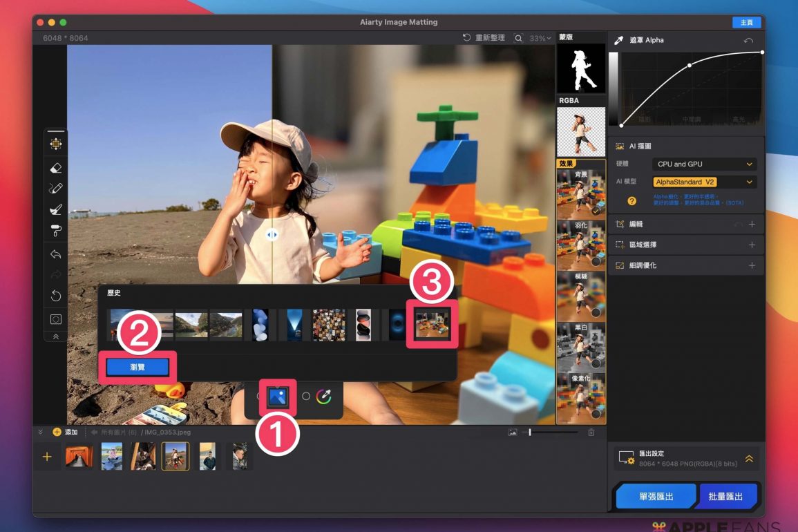Viewport: 798px width, 532px height.
Task: Expand the 細調優化 section
Action: pyautogui.click(x=752, y=266)
